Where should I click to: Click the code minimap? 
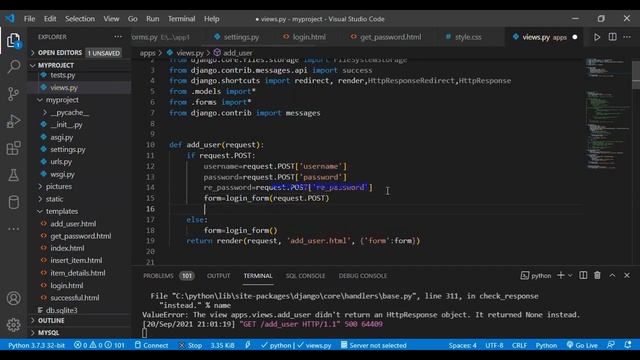(x=608, y=114)
